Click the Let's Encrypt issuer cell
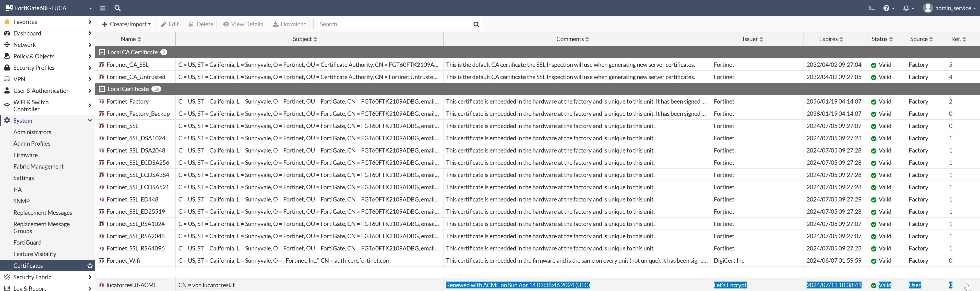Viewport: 980px width, 291px height. 730,285
